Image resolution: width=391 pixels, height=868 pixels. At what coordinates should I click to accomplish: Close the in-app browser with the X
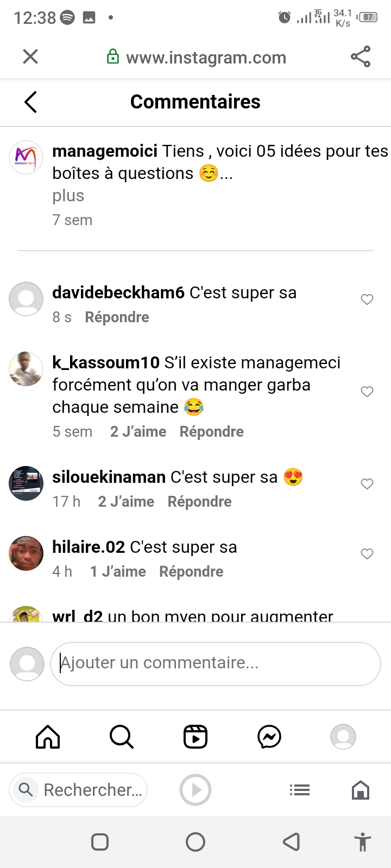(30, 56)
